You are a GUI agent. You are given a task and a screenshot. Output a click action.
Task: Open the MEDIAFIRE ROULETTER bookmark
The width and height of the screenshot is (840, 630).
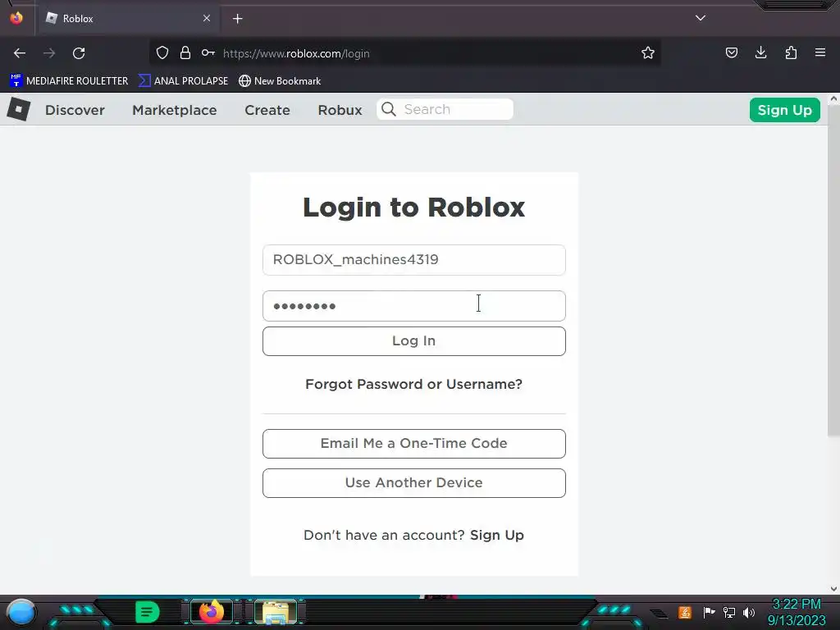(69, 81)
